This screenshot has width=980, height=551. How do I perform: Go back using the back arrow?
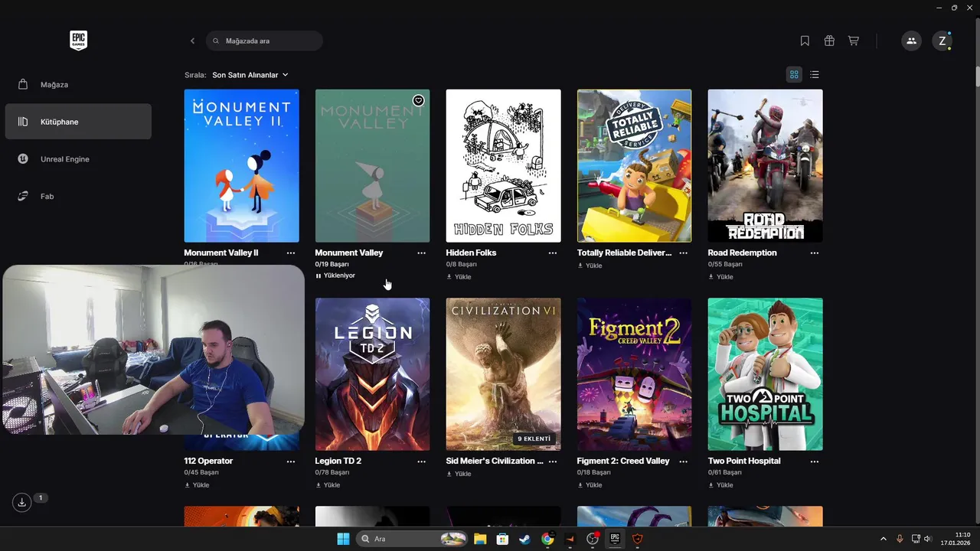pyautogui.click(x=192, y=41)
